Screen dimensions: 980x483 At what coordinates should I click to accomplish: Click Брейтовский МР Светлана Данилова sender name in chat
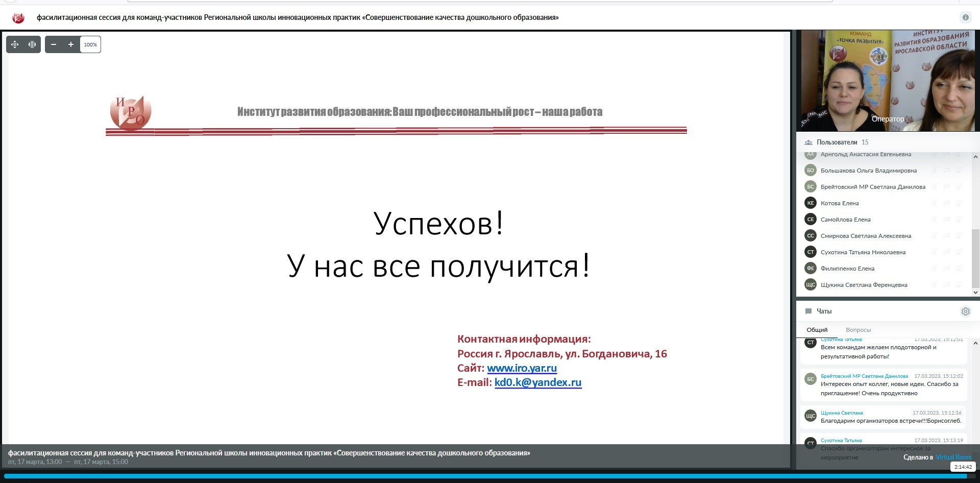pyautogui.click(x=864, y=376)
